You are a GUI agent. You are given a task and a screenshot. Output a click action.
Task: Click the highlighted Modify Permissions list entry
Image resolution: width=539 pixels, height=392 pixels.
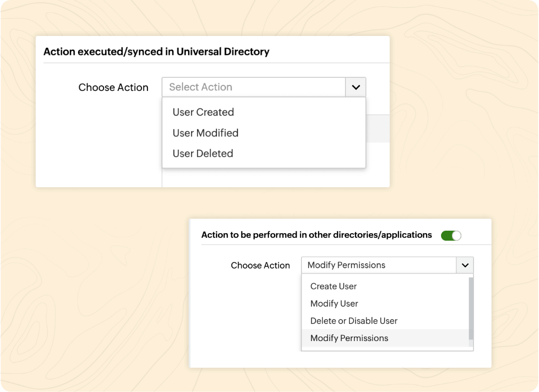tap(349, 338)
